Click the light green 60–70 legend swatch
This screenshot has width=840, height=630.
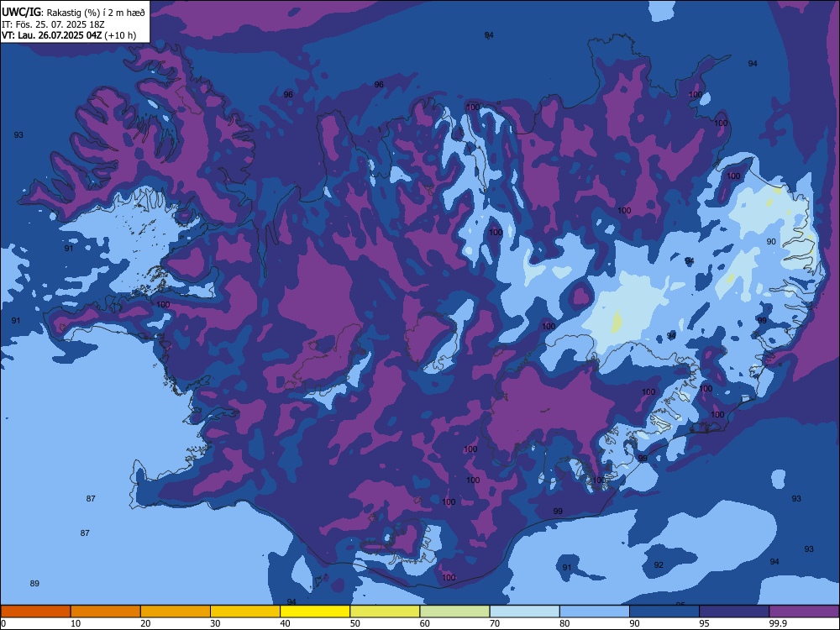[x=454, y=612]
